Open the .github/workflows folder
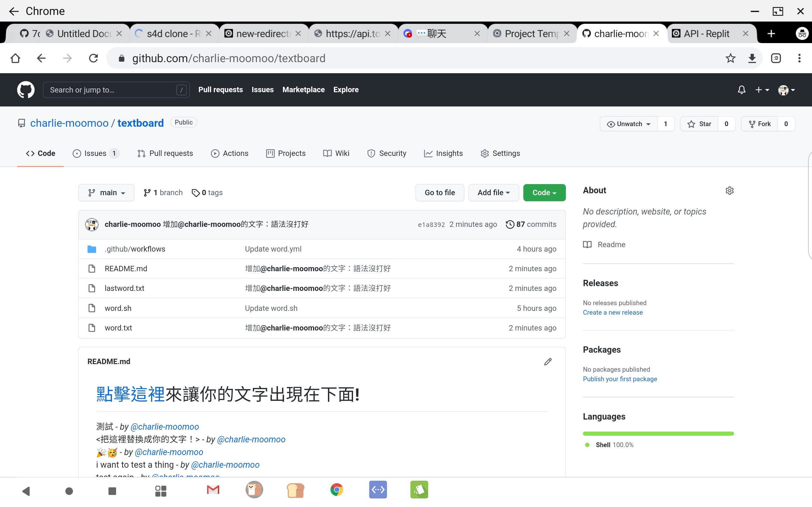Image resolution: width=812 pixels, height=507 pixels. click(x=135, y=249)
